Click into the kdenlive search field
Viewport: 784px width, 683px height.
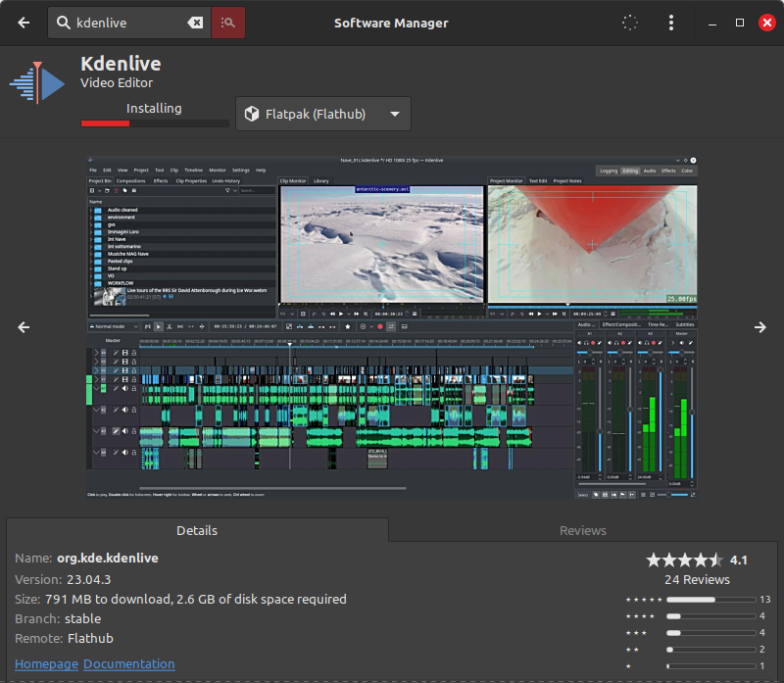click(130, 23)
